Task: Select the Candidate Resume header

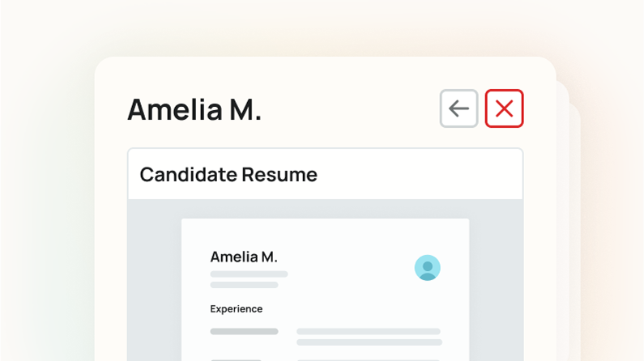Action: click(x=228, y=174)
